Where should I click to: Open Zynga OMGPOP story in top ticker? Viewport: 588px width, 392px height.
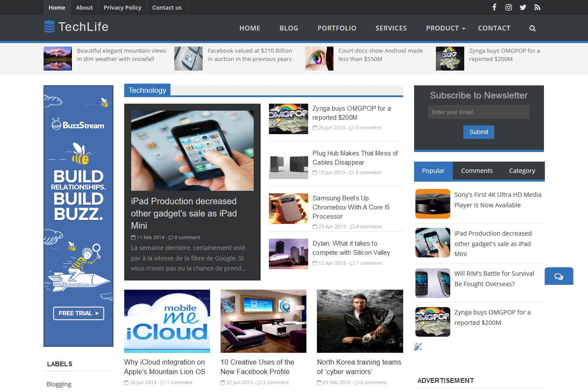point(504,55)
